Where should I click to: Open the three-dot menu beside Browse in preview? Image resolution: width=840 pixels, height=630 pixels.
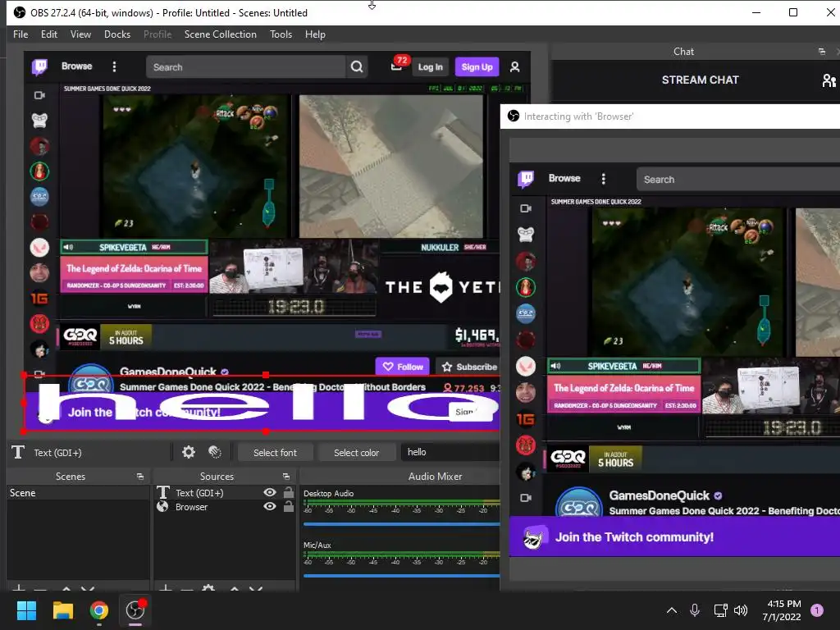114,66
